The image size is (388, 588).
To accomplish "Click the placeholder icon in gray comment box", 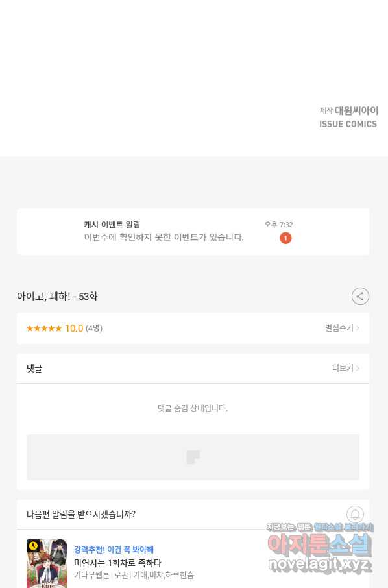I will 193,457.
